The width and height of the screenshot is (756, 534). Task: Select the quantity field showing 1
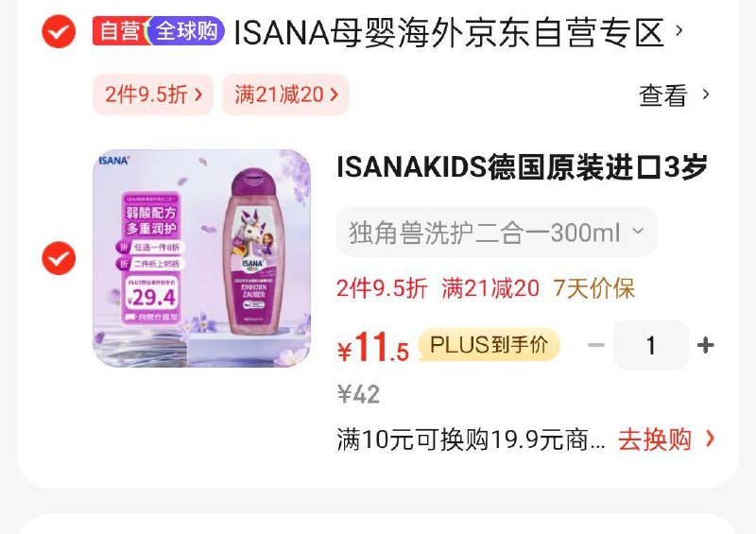click(x=650, y=345)
